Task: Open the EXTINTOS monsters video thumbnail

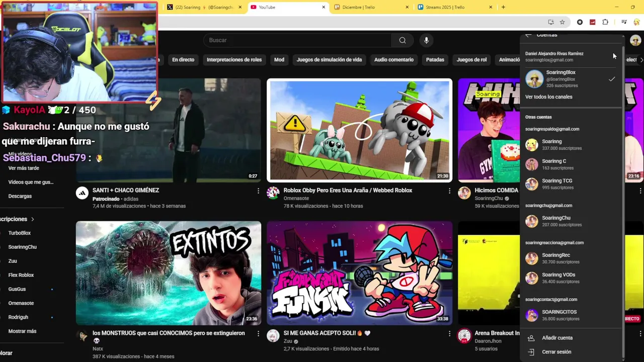Action: [169, 273]
